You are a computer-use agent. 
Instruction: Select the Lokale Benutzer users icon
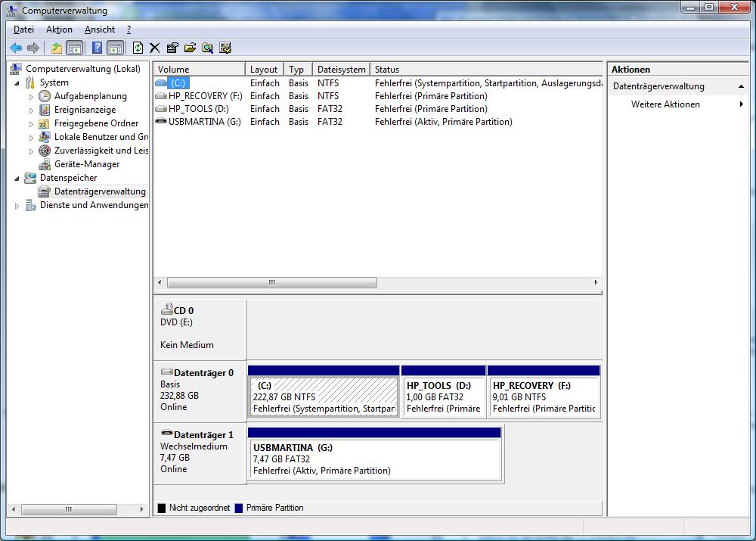pyautogui.click(x=45, y=137)
